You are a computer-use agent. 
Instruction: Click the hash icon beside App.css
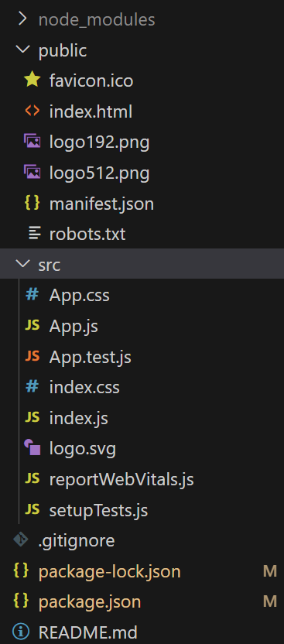click(x=32, y=294)
